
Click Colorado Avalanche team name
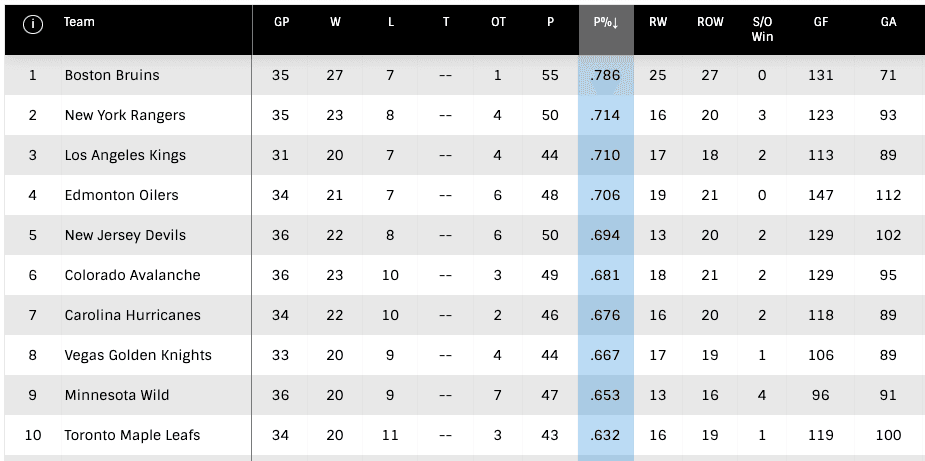[x=132, y=275]
